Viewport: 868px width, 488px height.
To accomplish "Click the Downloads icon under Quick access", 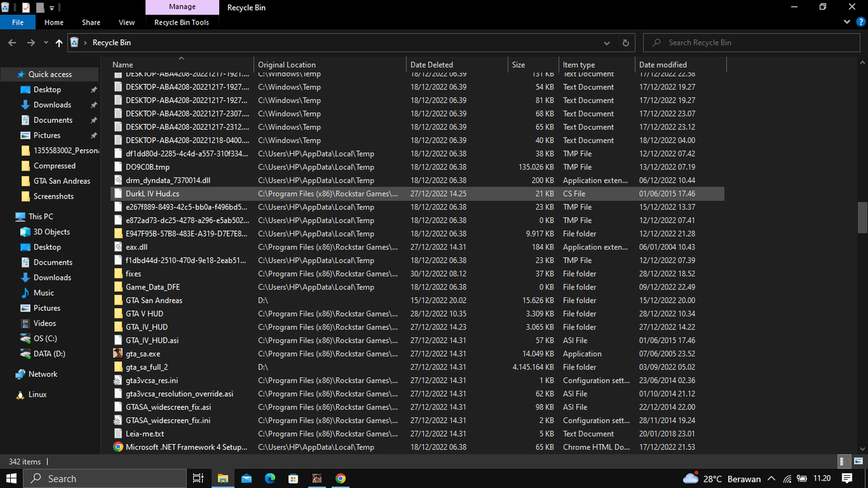I will point(25,105).
